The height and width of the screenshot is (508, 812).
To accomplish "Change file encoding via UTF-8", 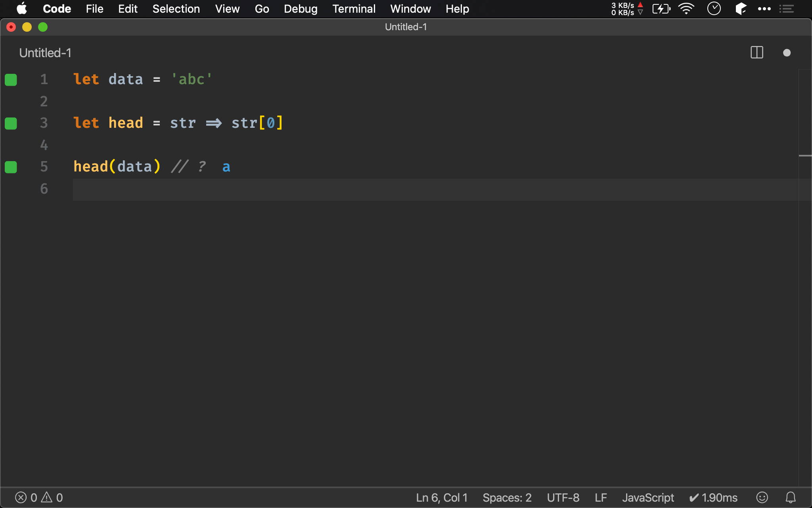I will click(563, 498).
